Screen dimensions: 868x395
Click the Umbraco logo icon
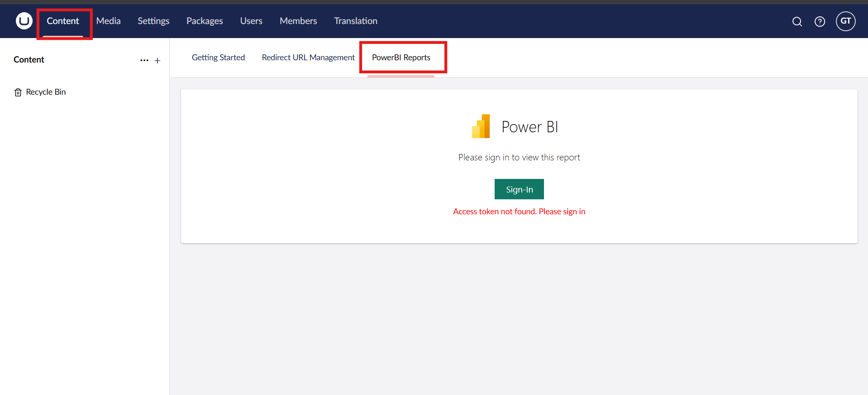pos(24,21)
